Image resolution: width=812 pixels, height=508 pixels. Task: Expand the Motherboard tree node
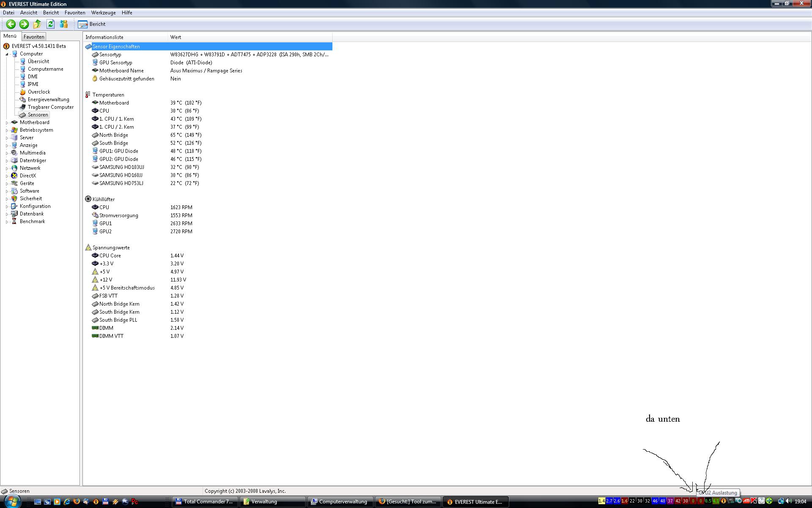[7, 123]
